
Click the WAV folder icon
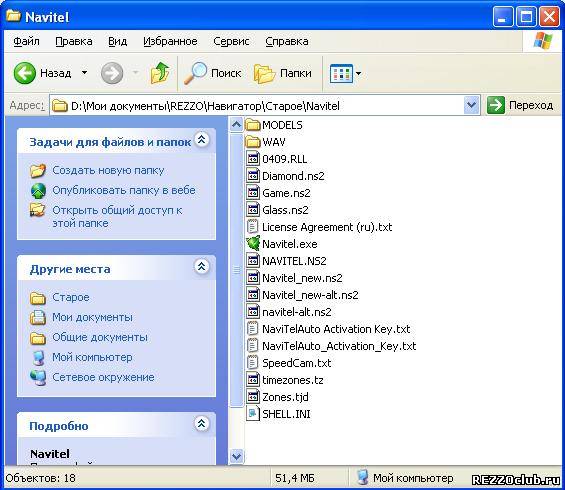[x=253, y=142]
